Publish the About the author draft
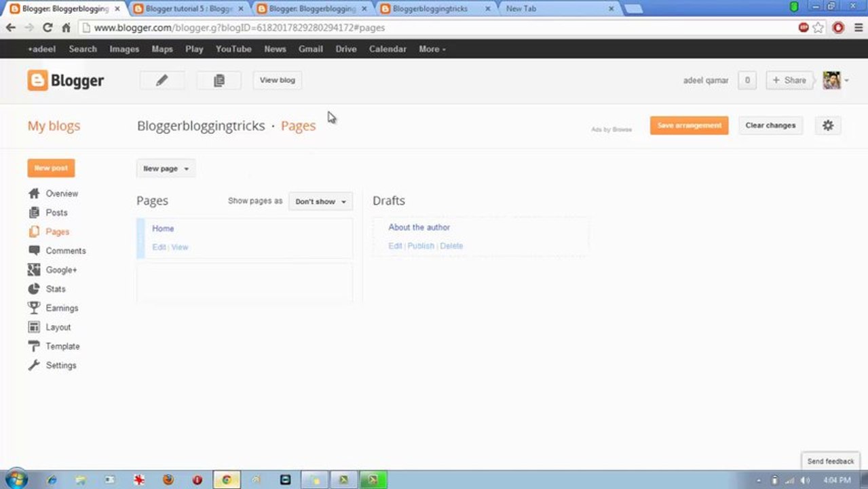This screenshot has height=489, width=868. [x=421, y=246]
